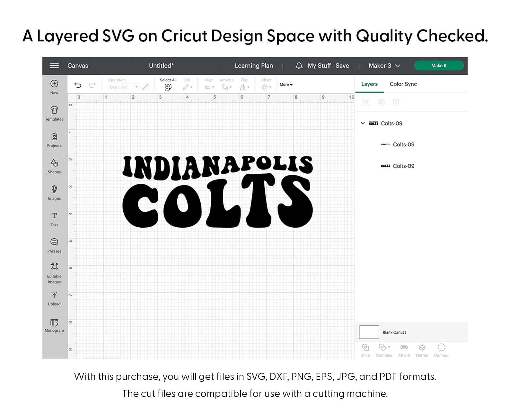Open the Arrange dropdown

[227, 87]
